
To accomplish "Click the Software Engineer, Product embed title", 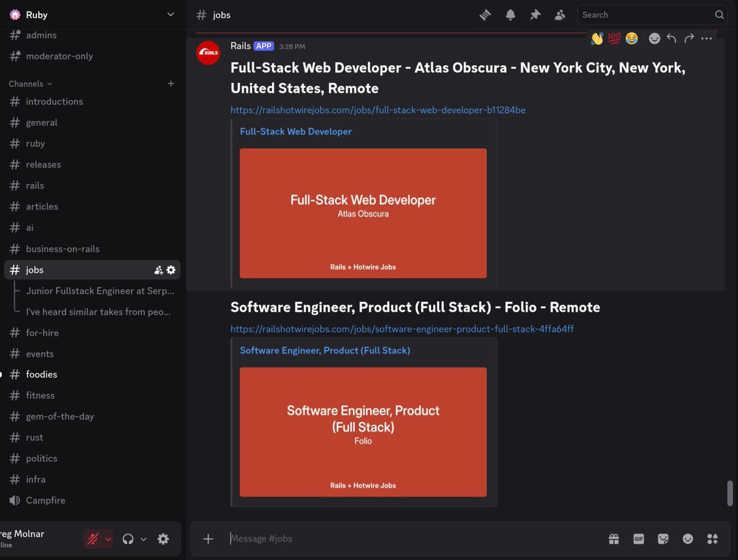I will coord(325,350).
